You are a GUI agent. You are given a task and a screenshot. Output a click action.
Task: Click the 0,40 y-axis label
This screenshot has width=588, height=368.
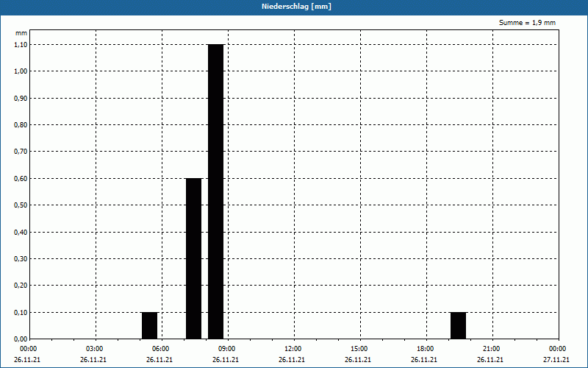pyautogui.click(x=21, y=232)
